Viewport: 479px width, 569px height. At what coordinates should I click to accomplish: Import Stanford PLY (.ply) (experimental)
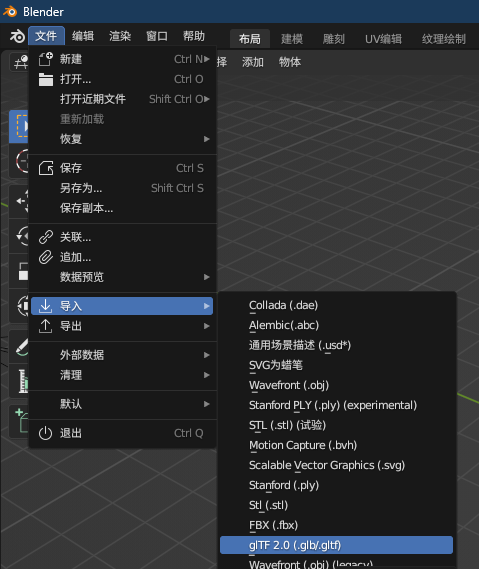click(x=336, y=405)
